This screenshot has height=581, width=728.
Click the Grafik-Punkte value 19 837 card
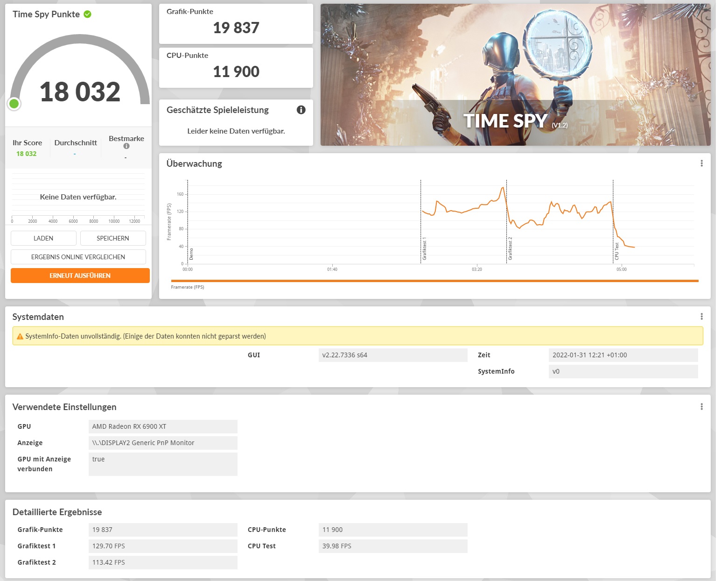(x=236, y=24)
